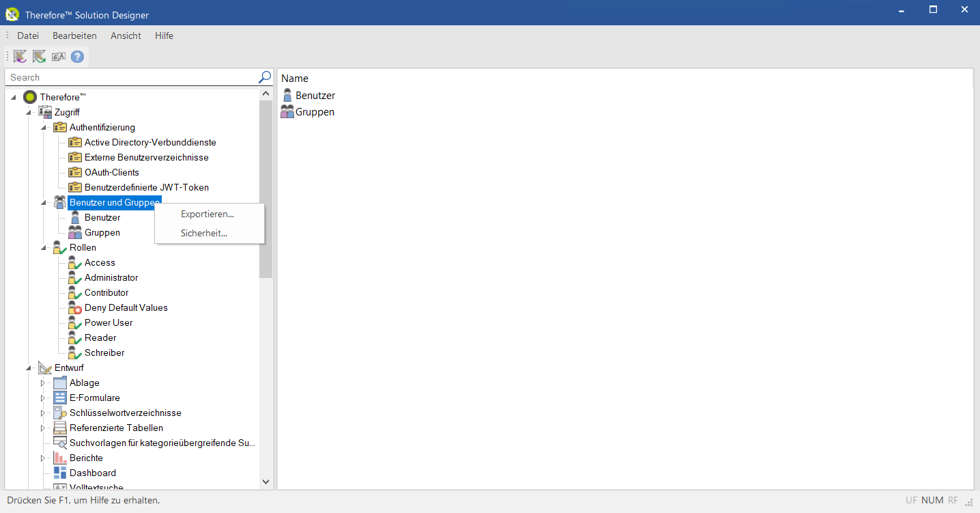Image resolution: width=980 pixels, height=513 pixels.
Task: Choose Sicherheit from the context menu
Action: (204, 233)
